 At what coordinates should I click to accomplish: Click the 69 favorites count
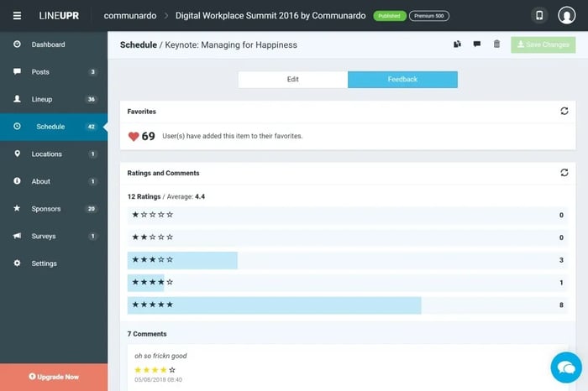point(148,136)
